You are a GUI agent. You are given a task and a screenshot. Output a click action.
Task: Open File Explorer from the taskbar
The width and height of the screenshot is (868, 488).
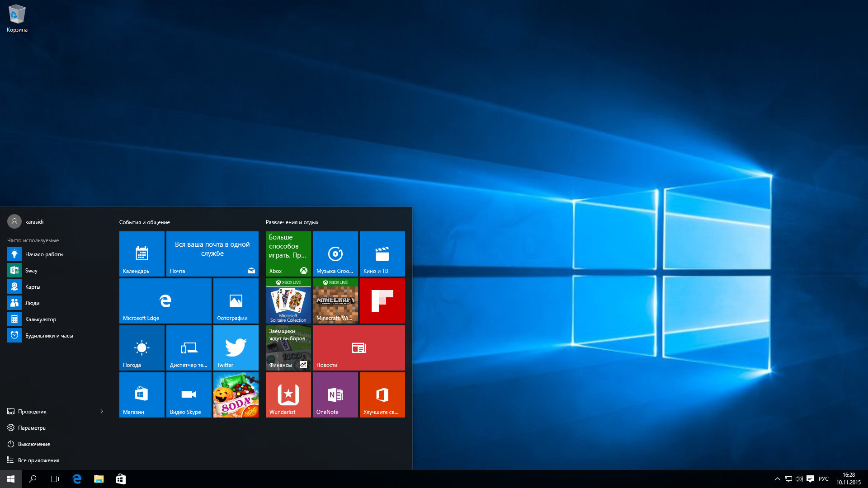(x=99, y=479)
